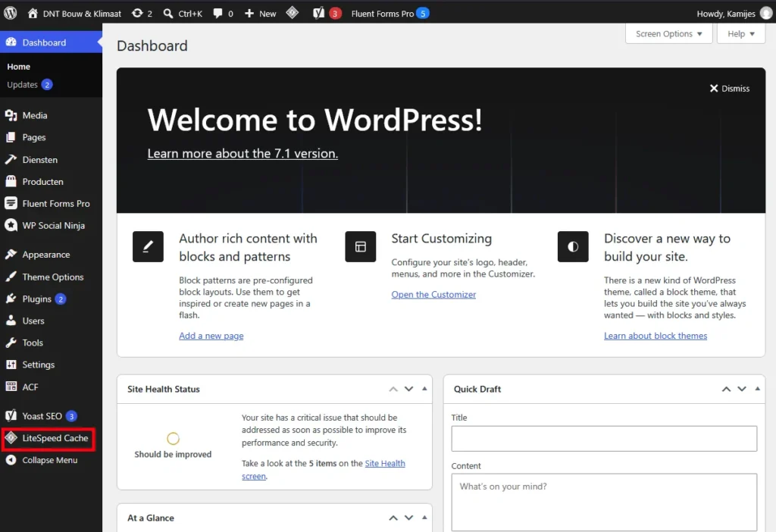
Task: Click Add a new page link
Action: (x=211, y=336)
